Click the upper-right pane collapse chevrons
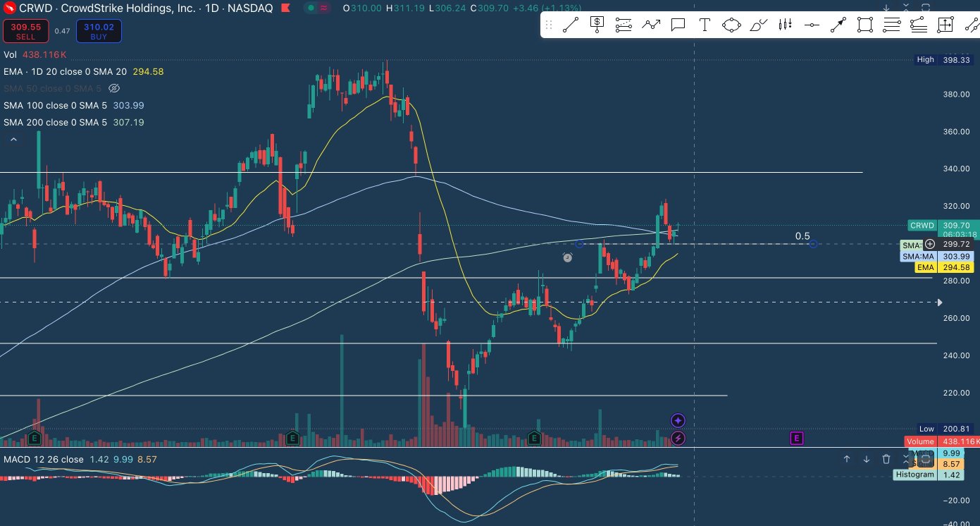The height and width of the screenshot is (526, 980). (x=906, y=8)
